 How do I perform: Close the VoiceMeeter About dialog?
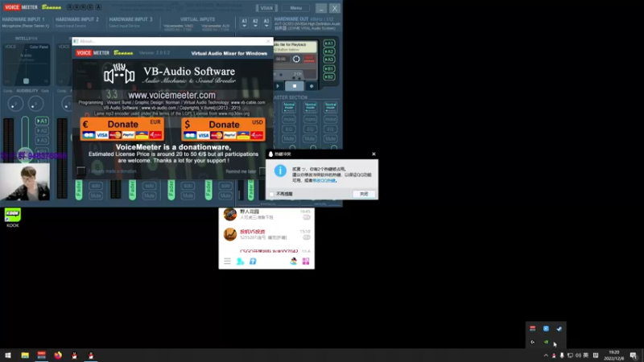click(268, 41)
